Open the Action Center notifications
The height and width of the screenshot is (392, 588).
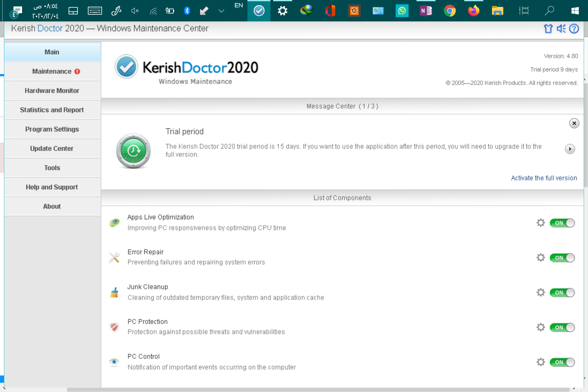(16, 12)
